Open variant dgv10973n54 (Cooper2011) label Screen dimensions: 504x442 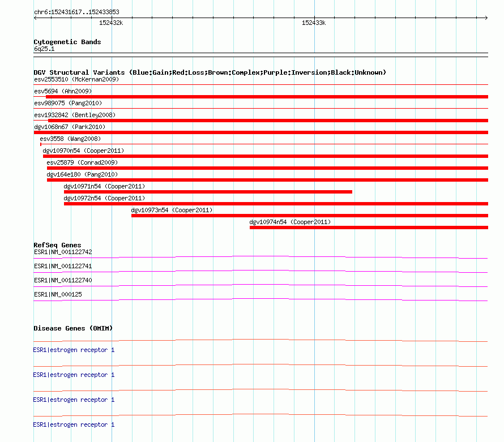pos(172,210)
